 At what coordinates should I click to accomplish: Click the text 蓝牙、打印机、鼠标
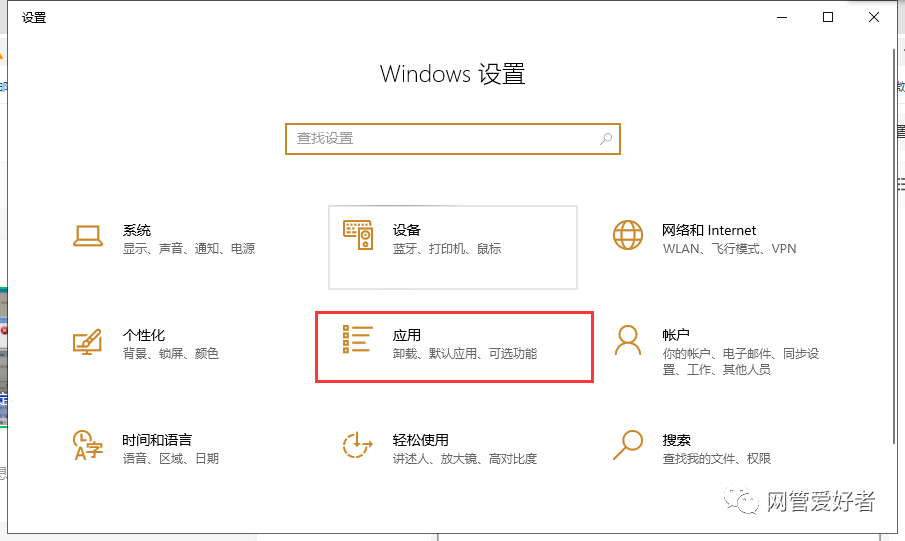[447, 249]
